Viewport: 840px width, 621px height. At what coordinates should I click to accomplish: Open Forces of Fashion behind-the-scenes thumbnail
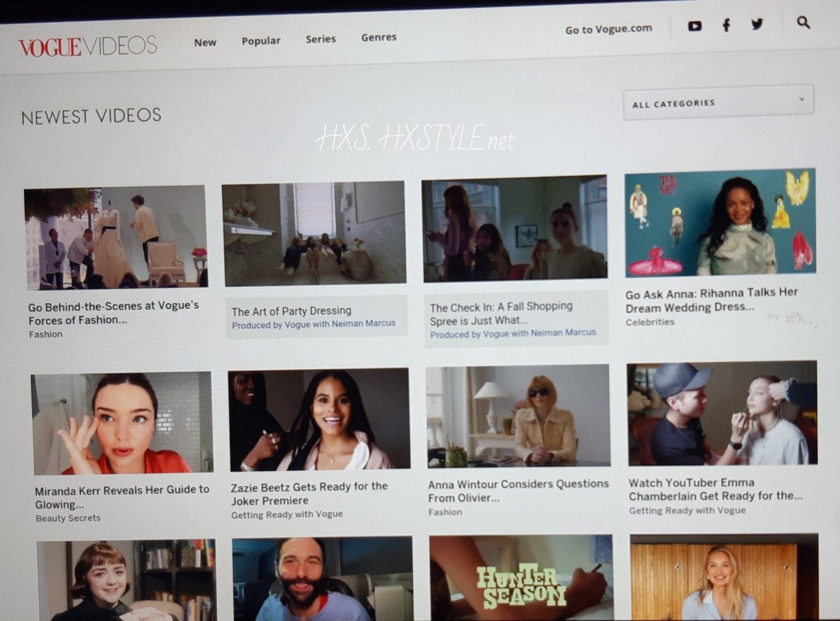point(115,237)
